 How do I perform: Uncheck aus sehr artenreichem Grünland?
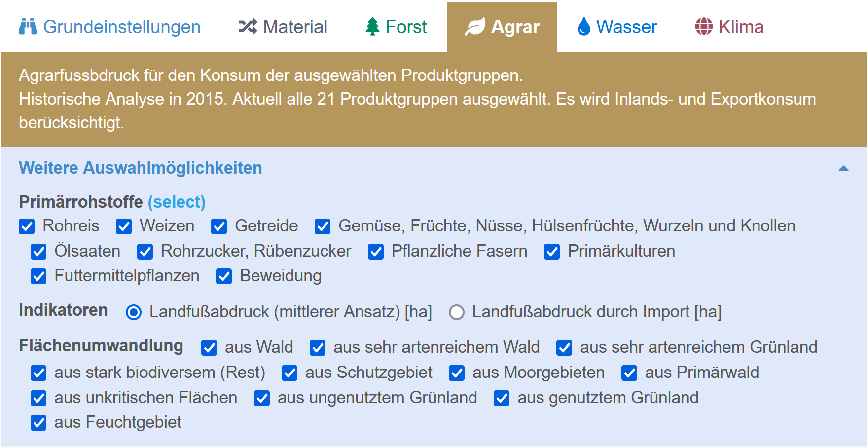(x=564, y=348)
